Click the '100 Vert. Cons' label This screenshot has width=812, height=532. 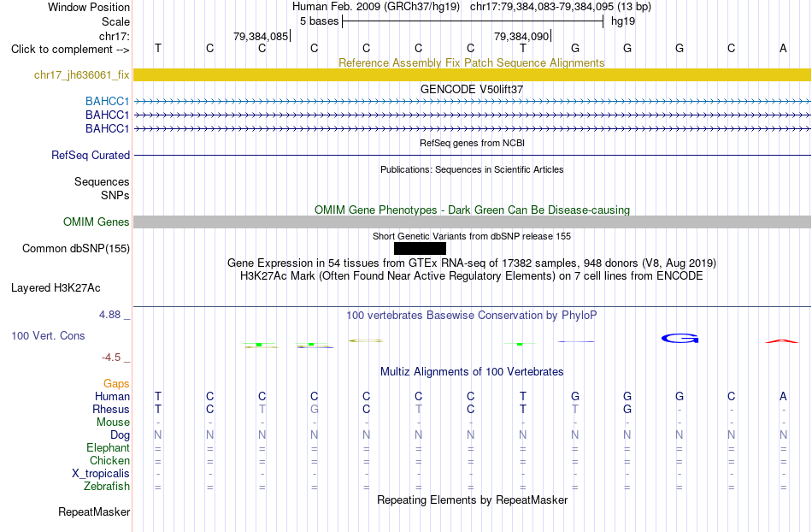(x=48, y=335)
